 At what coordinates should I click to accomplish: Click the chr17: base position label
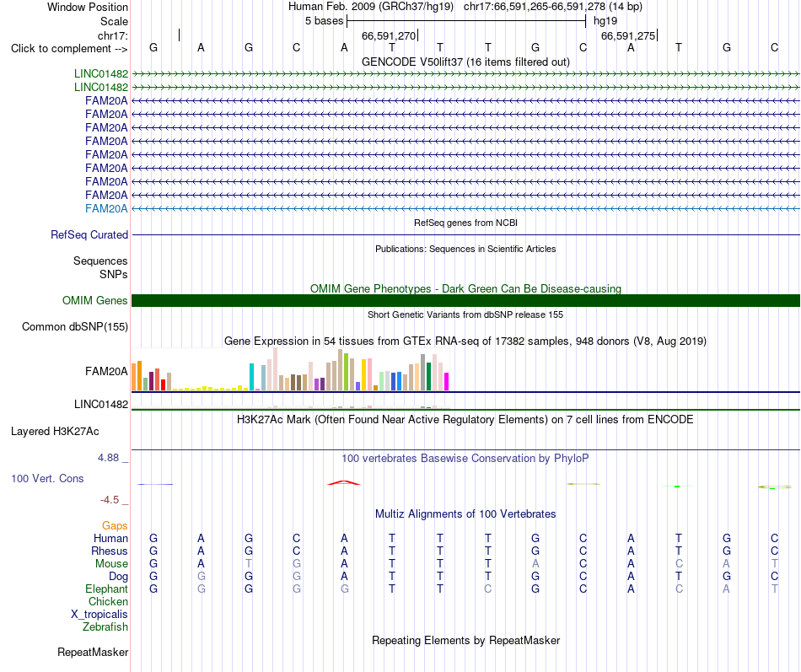(113, 35)
